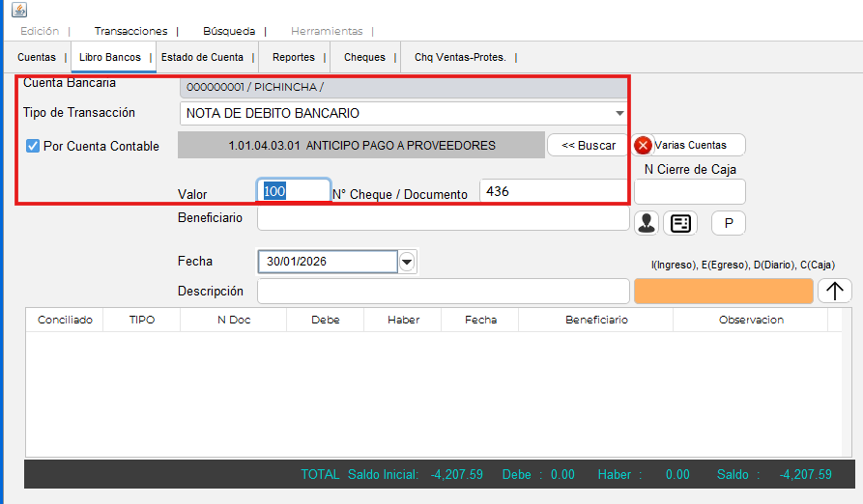Image resolution: width=863 pixels, height=504 pixels.
Task: Click the orange colored field
Action: point(723,291)
